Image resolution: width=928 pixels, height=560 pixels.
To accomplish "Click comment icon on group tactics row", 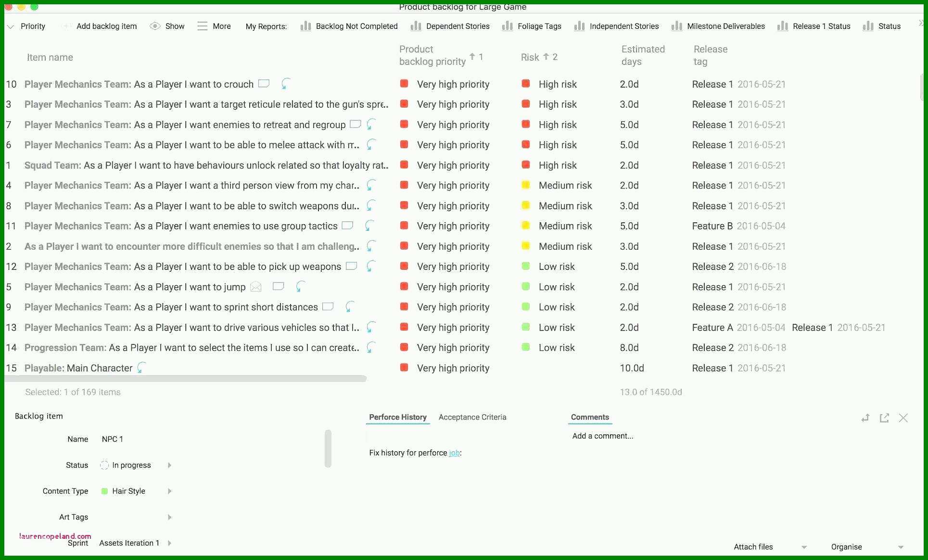I will tap(347, 225).
